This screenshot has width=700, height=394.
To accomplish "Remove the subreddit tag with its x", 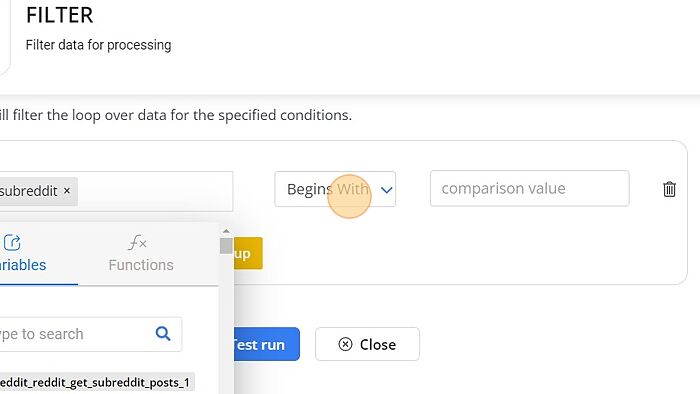I will [67, 191].
